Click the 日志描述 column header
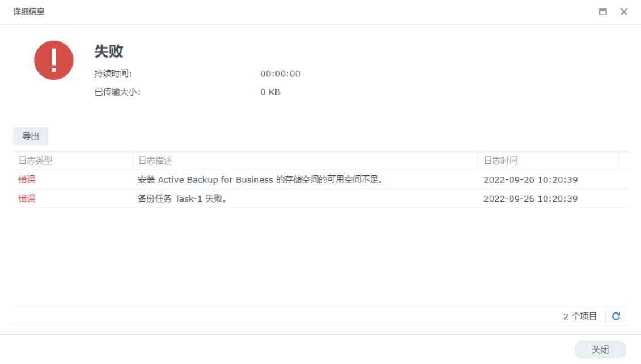Image resolution: width=641 pixels, height=364 pixels. 305,161
